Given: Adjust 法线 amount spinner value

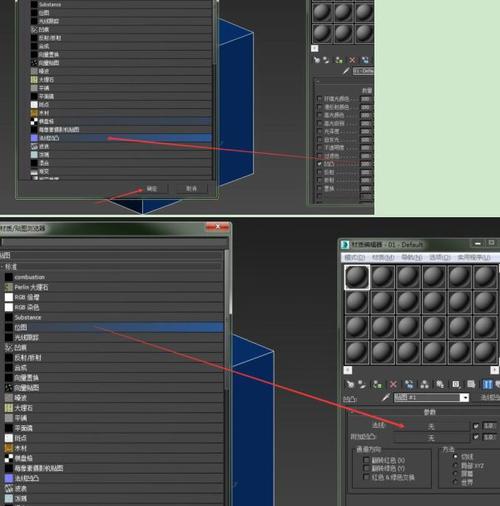Looking at the screenshot, I should click(489, 426).
